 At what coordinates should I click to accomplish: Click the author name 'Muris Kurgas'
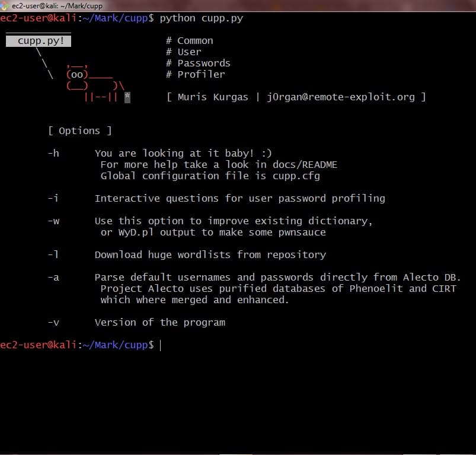coord(213,97)
